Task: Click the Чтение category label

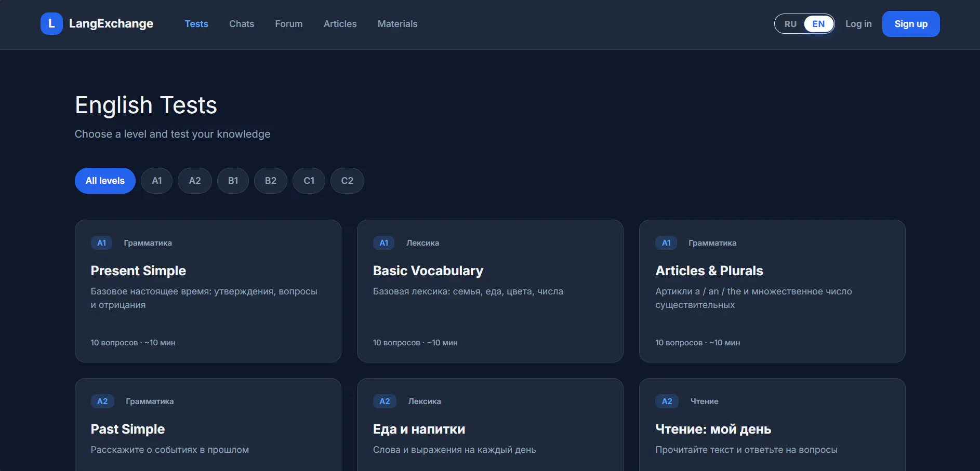Action: 705,401
